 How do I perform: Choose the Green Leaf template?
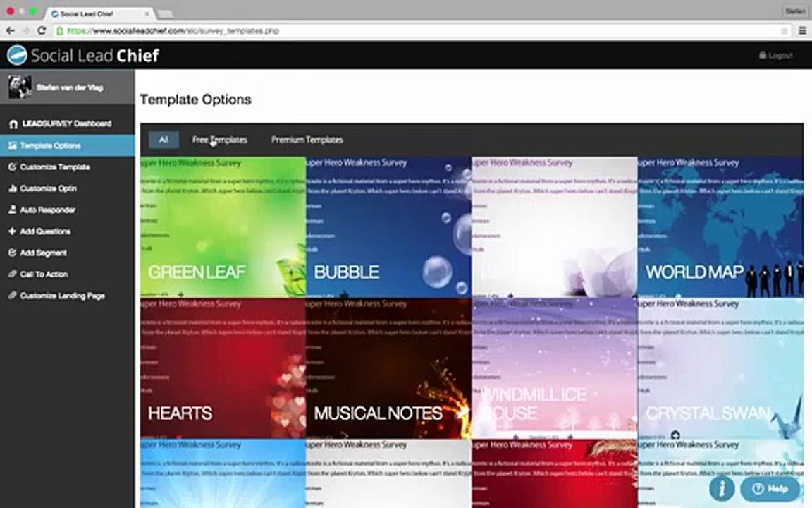[223, 227]
